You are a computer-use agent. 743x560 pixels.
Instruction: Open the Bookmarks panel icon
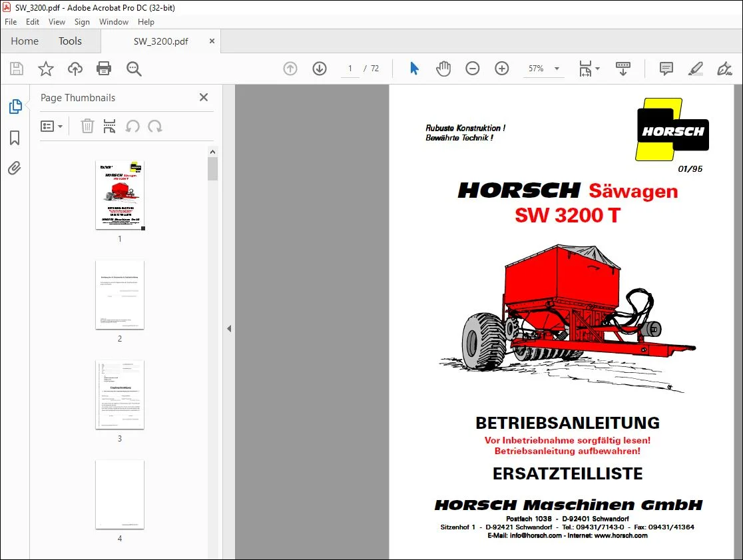pyautogui.click(x=15, y=138)
